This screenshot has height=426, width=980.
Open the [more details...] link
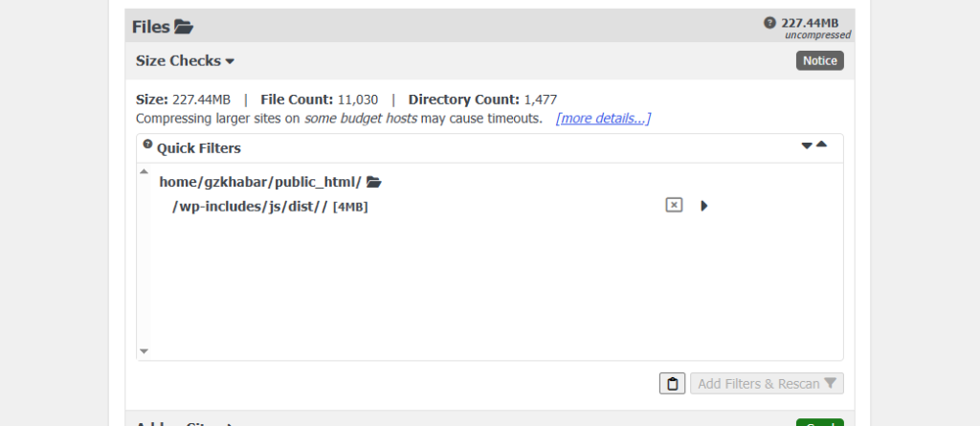click(x=603, y=119)
